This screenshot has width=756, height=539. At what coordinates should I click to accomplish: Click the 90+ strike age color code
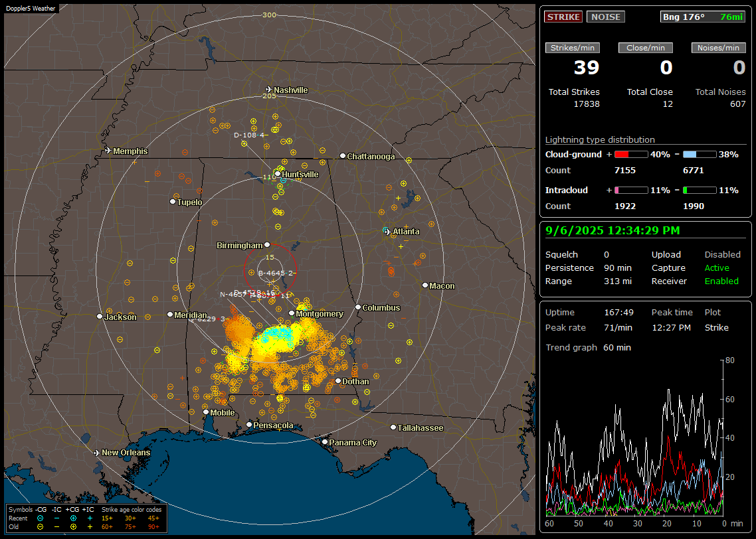pyautogui.click(x=153, y=527)
